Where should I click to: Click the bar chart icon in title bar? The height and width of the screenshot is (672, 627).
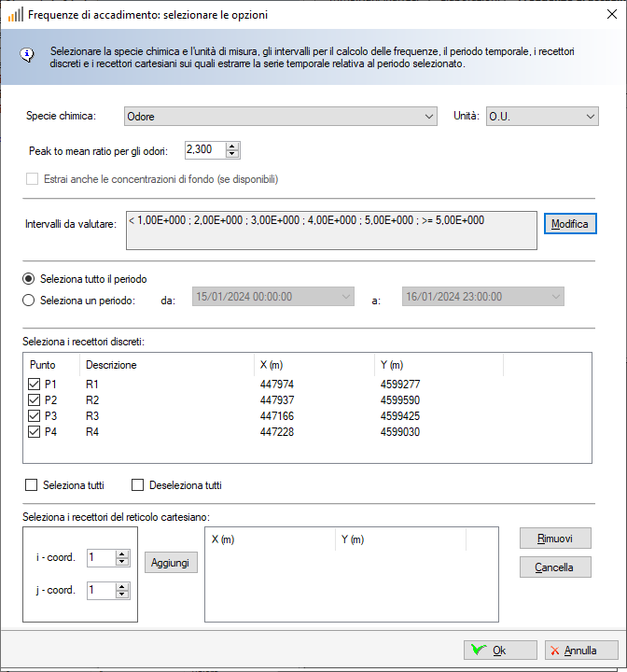coord(15,15)
